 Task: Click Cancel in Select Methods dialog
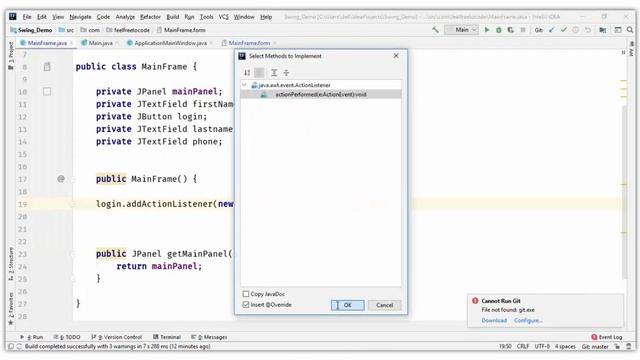384,305
